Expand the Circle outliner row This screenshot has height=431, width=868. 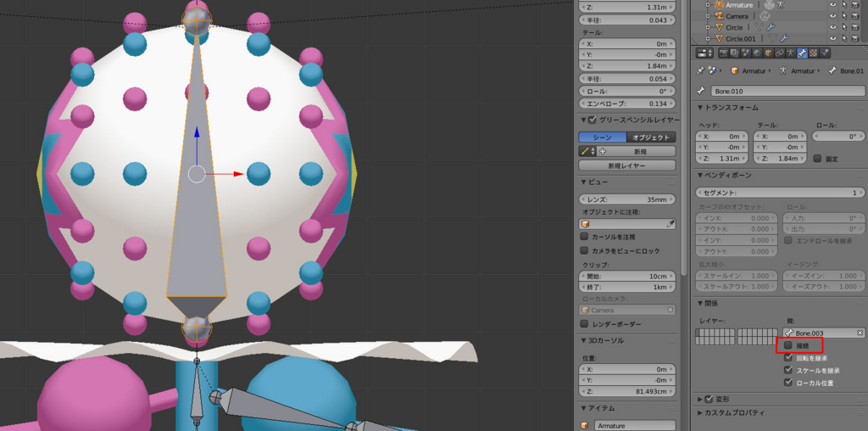(x=708, y=27)
